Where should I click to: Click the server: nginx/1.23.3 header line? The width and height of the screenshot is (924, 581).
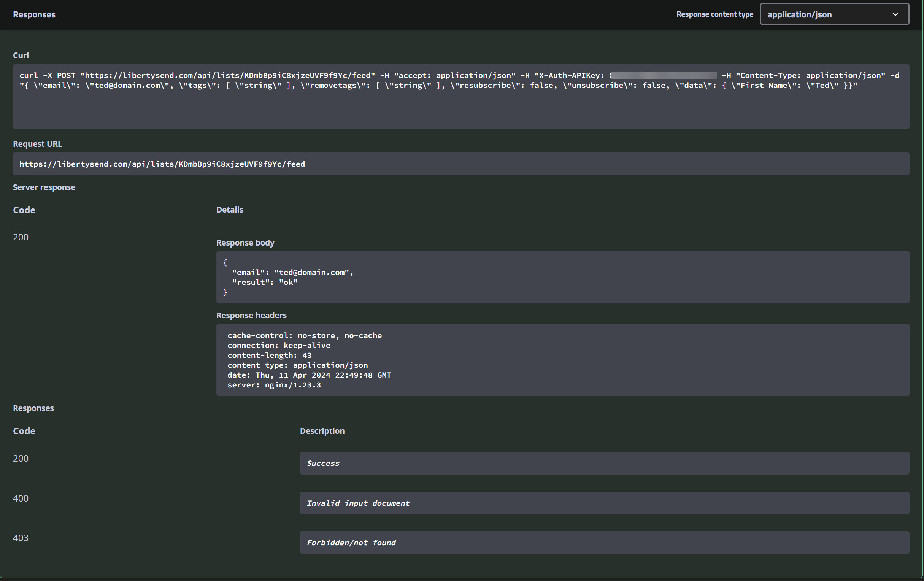pos(274,385)
